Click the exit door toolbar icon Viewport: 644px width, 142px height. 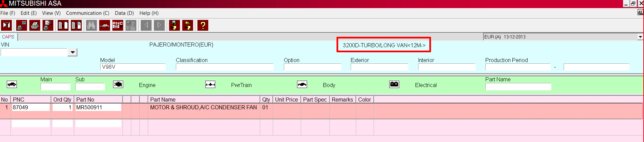(6, 25)
